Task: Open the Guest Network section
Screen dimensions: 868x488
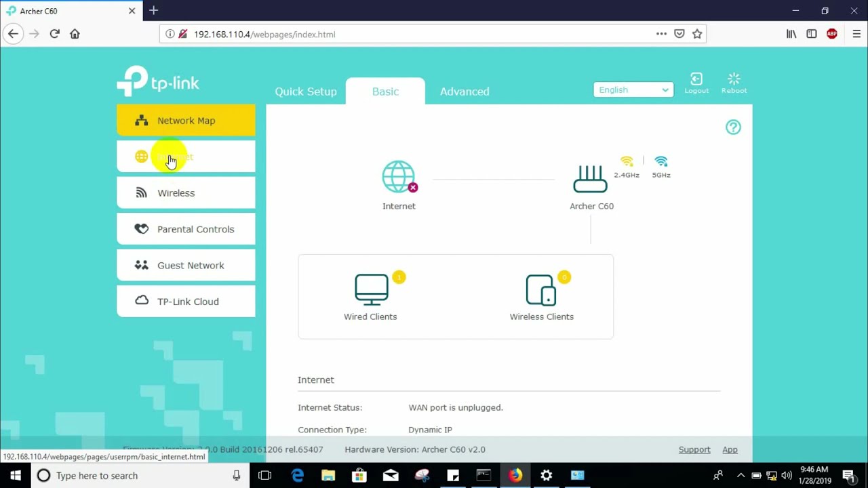Action: 186,266
